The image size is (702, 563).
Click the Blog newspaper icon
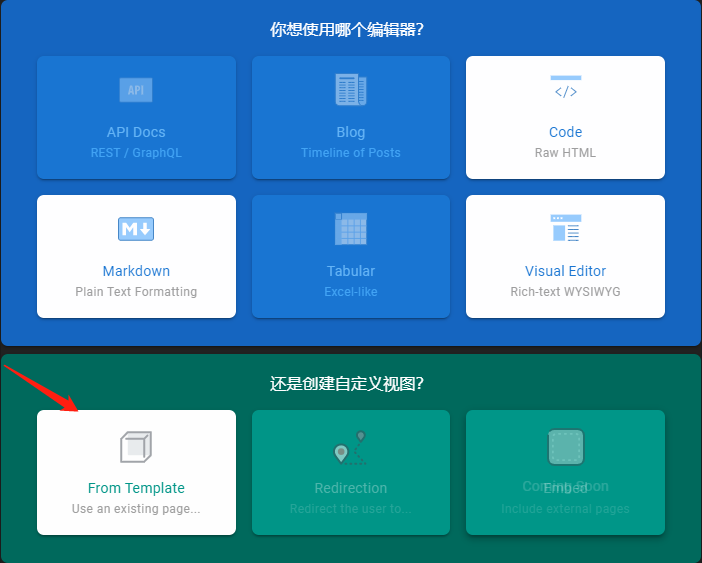point(351,90)
